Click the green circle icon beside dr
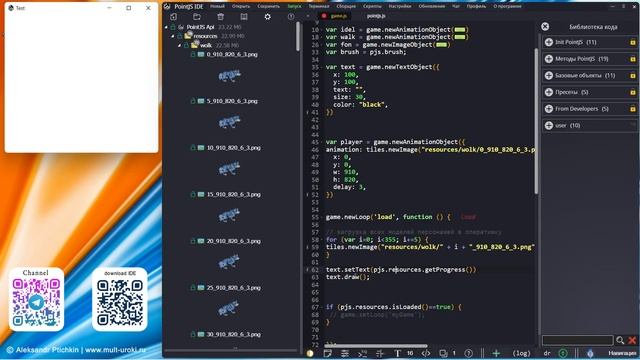The image size is (640, 360). 563,353
